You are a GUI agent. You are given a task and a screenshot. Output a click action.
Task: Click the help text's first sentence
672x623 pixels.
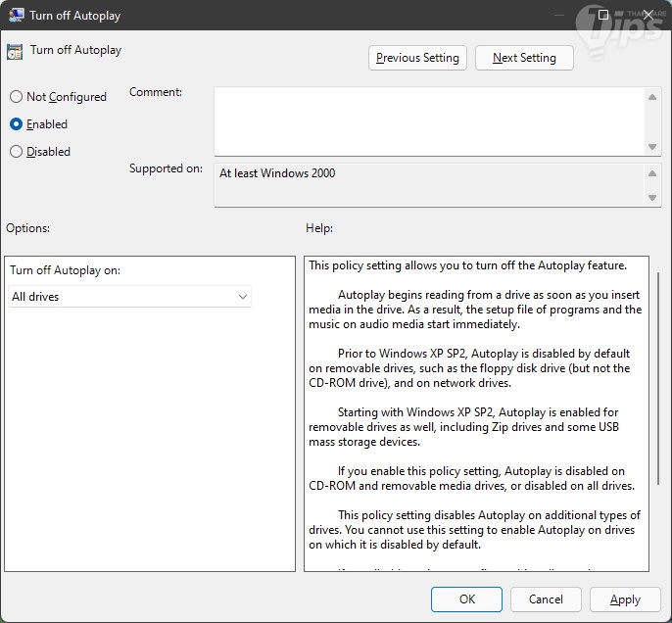(467, 265)
